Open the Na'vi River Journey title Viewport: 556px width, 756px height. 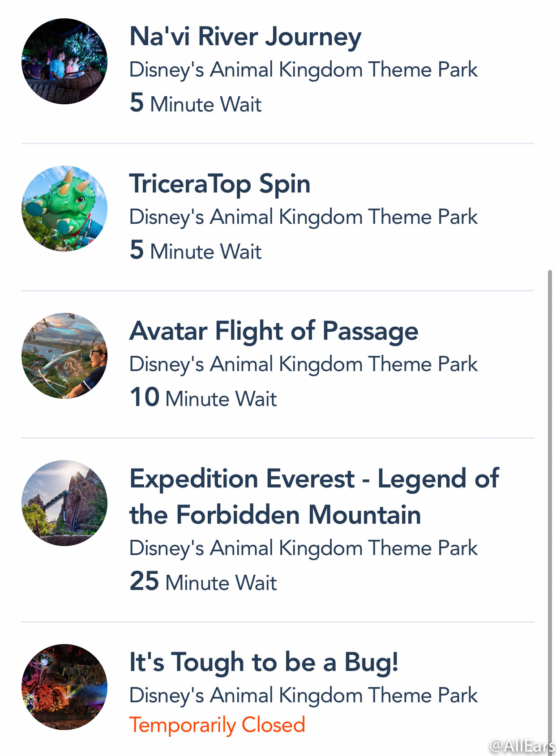click(x=245, y=37)
